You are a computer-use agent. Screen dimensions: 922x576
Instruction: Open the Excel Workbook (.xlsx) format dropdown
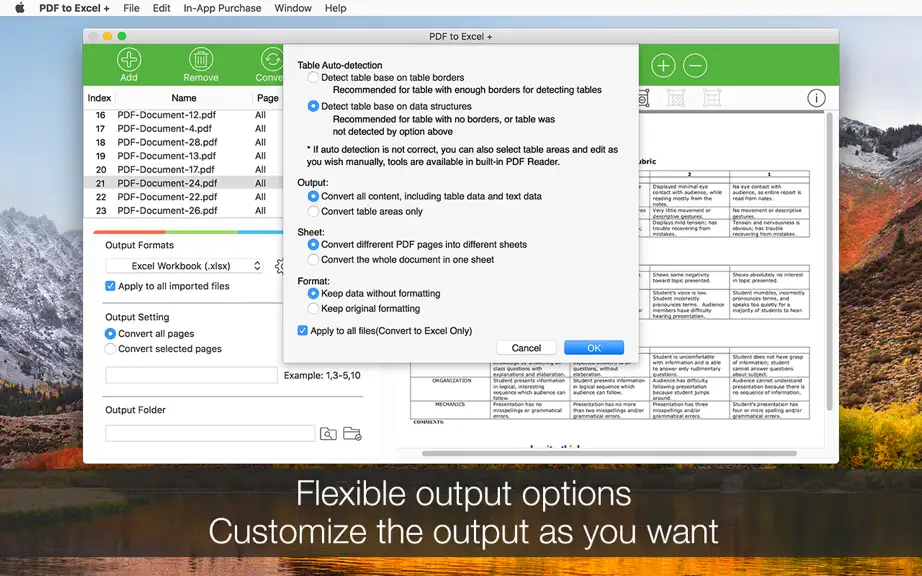pyautogui.click(x=185, y=266)
